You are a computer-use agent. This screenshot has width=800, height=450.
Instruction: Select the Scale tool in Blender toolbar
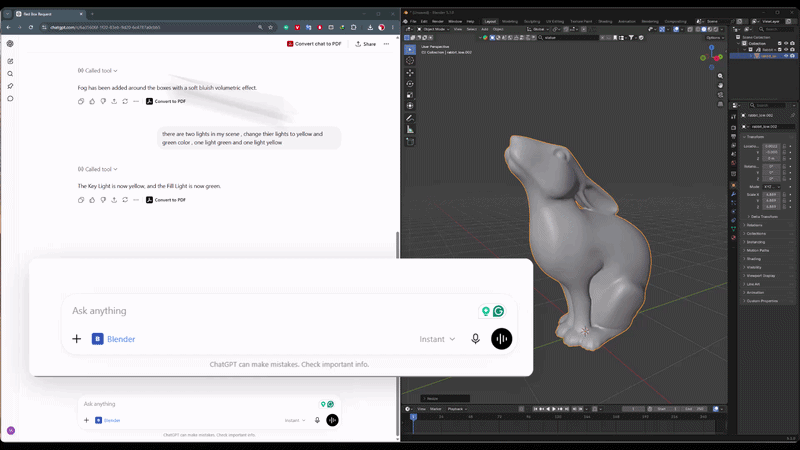(410, 95)
